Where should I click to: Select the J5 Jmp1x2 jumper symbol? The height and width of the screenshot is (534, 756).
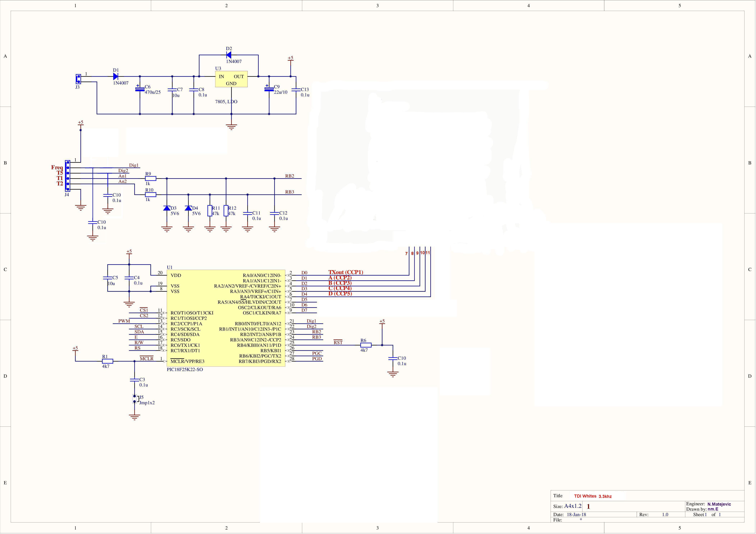134,399
